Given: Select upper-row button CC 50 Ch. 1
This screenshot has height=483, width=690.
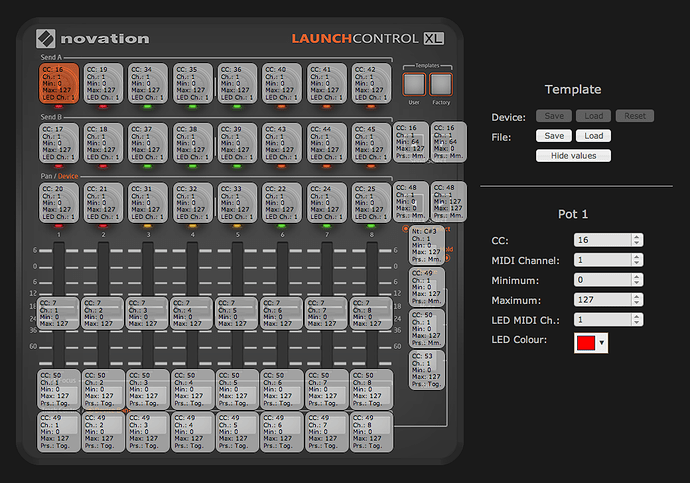Looking at the screenshot, I should [x=59, y=389].
